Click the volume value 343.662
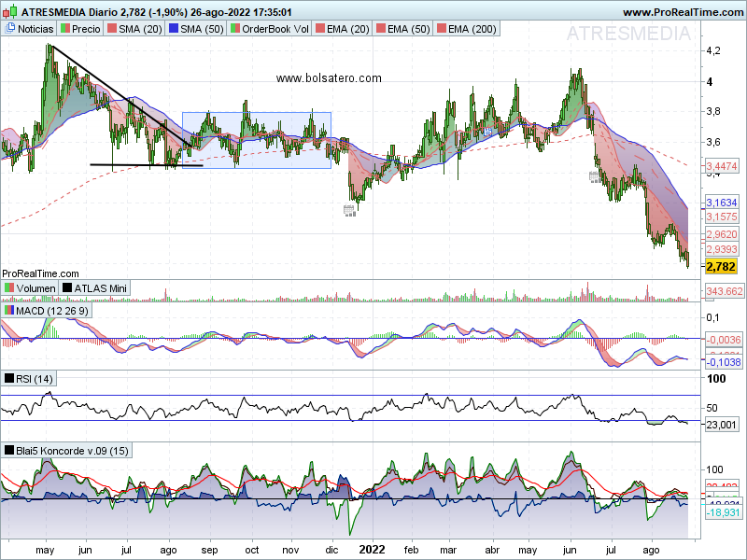This screenshot has height=560, width=747. coord(725,291)
